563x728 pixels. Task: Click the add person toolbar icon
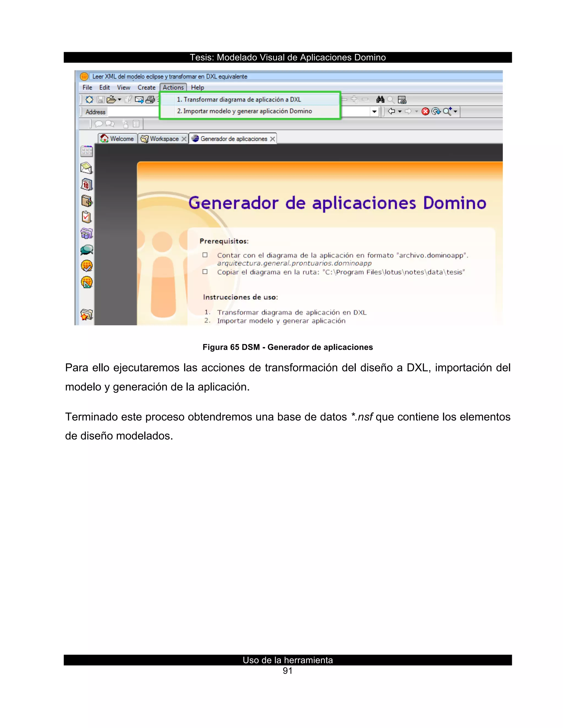125,124
